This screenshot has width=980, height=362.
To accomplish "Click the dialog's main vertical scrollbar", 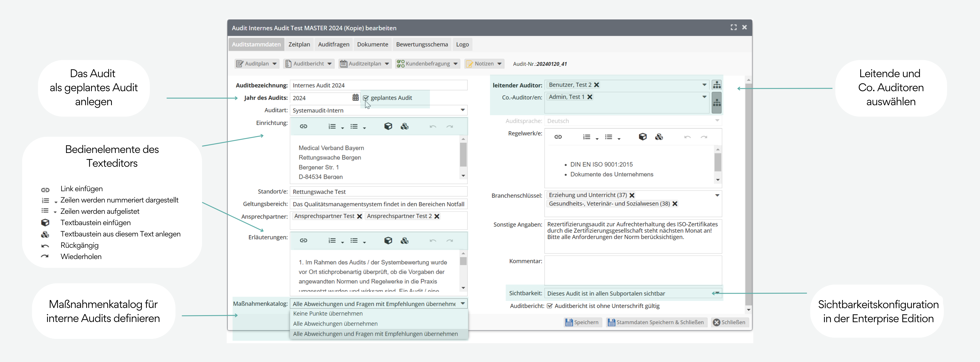I will [x=748, y=194].
